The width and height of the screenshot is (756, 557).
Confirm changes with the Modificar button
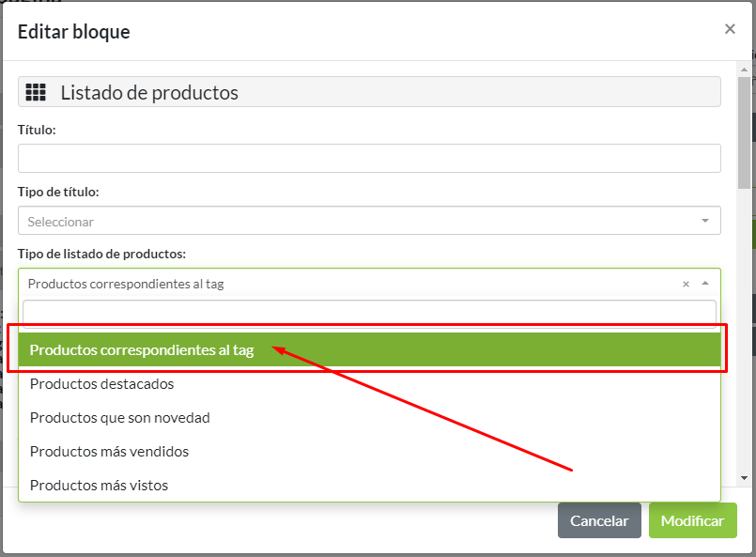coord(692,520)
